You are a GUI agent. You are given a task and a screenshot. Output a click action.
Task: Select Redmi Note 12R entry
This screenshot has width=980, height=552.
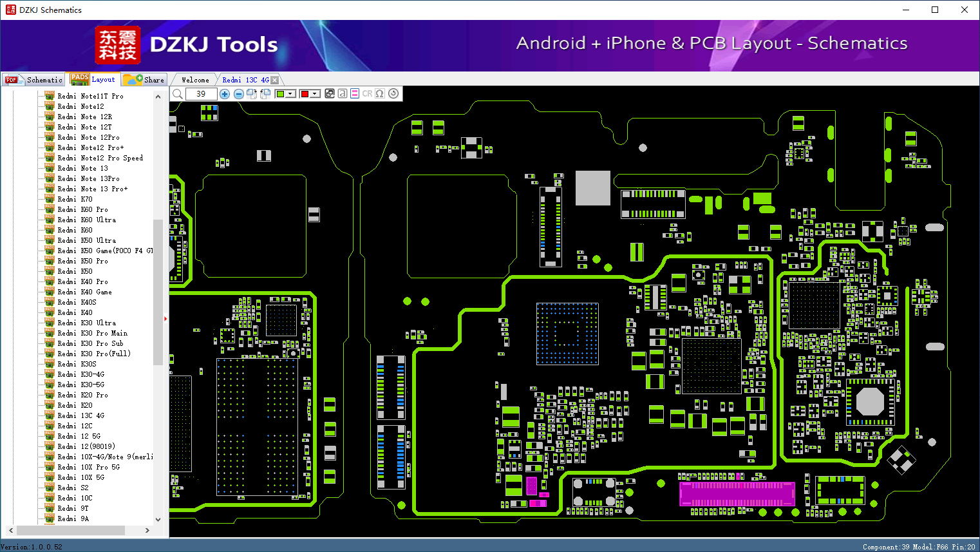tap(84, 117)
